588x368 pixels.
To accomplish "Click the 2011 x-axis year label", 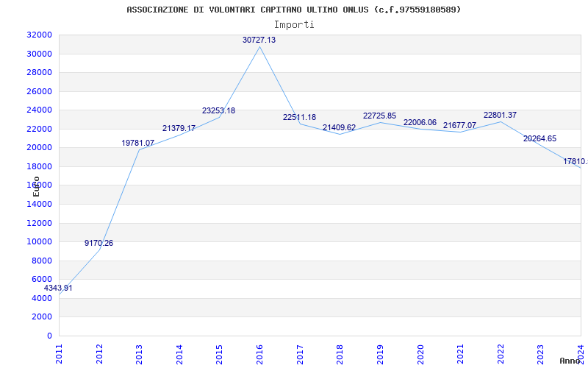I will pos(59,354).
